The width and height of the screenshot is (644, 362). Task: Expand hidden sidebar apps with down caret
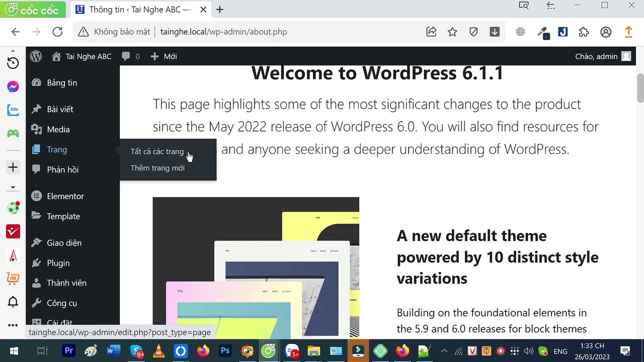click(x=13, y=187)
